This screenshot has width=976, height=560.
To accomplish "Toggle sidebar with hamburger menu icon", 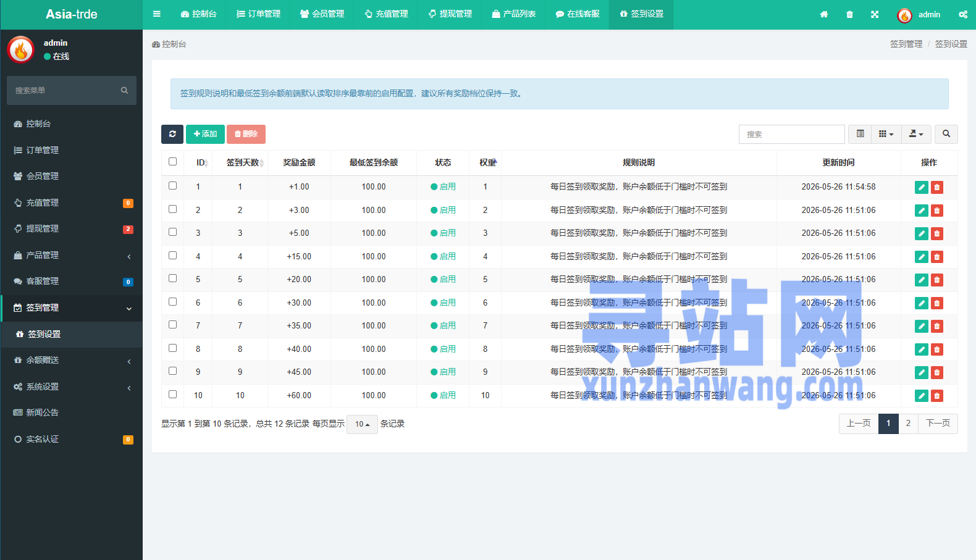I will click(x=157, y=14).
